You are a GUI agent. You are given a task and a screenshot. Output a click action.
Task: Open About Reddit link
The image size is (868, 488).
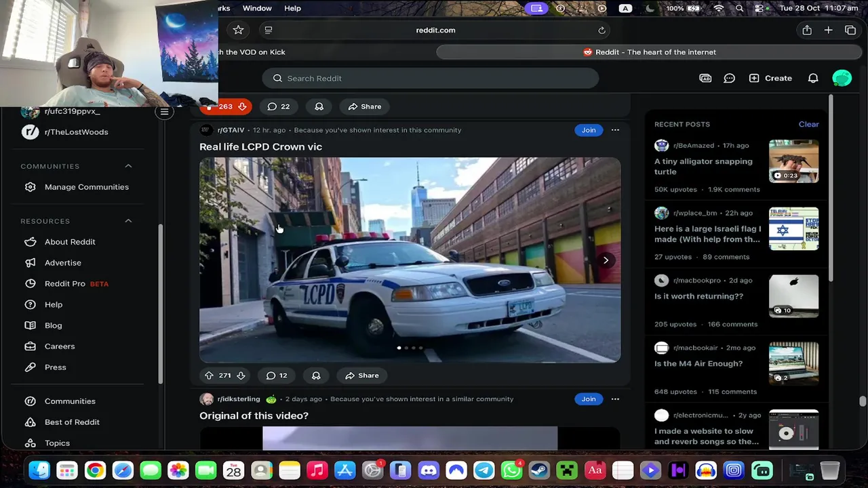tap(70, 242)
